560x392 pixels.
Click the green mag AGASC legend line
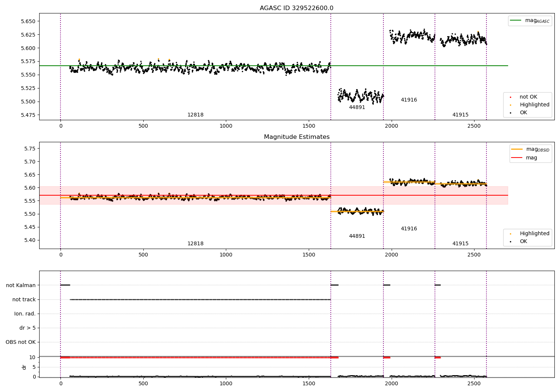coord(516,21)
